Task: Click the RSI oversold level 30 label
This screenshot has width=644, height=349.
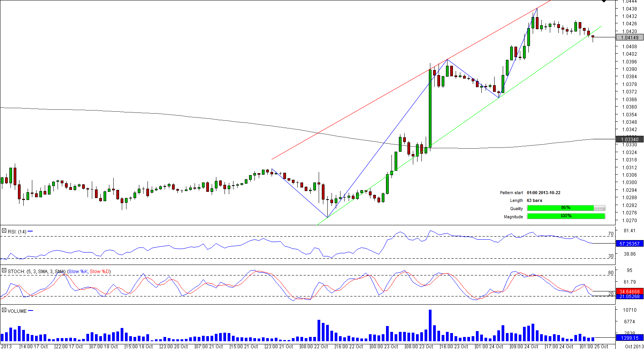Action: pos(611,256)
